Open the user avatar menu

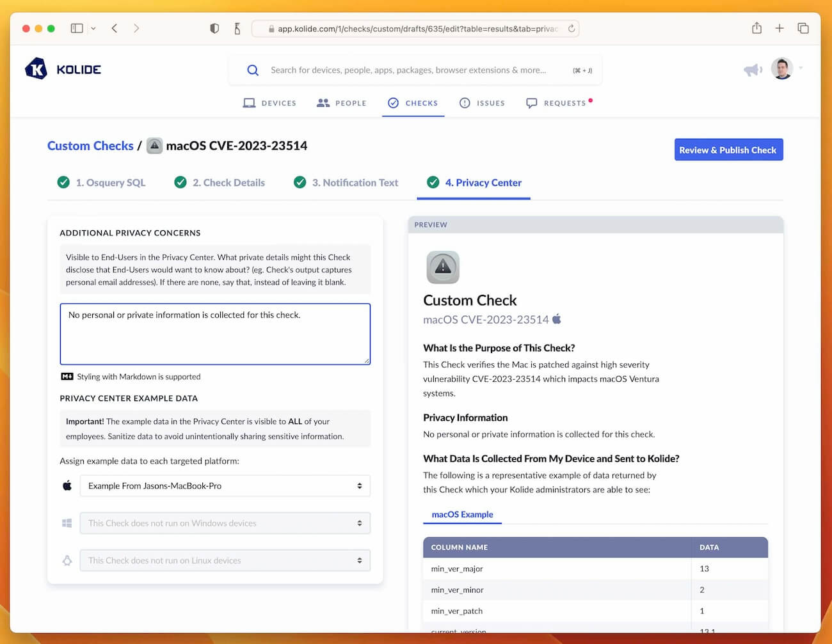point(782,68)
